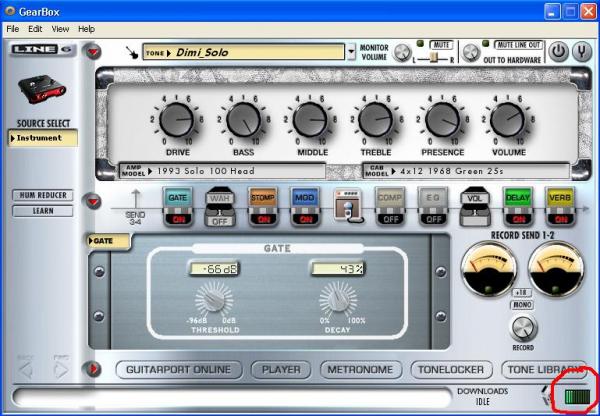
Task: Click the guitar icon beside the tone field
Action: tap(132, 52)
